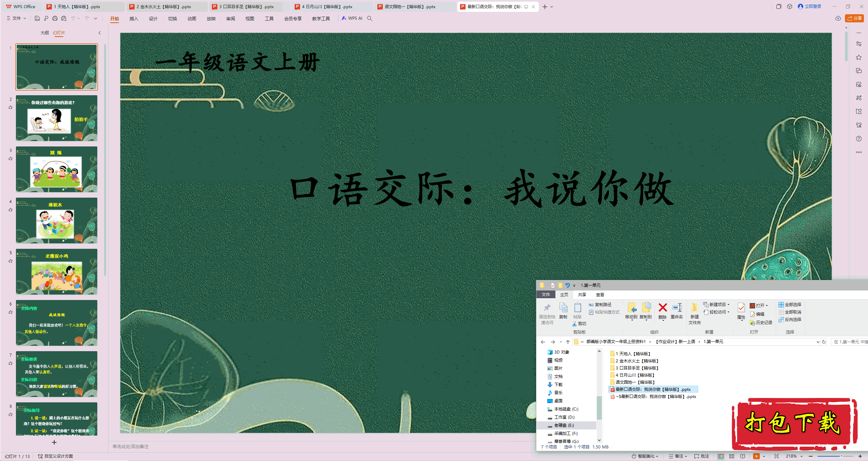The width and height of the screenshot is (868, 461).
Task: Click the redo arrow icon
Action: point(87,18)
